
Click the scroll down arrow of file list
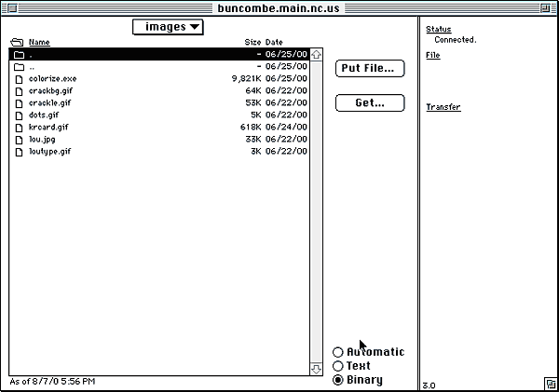(316, 369)
